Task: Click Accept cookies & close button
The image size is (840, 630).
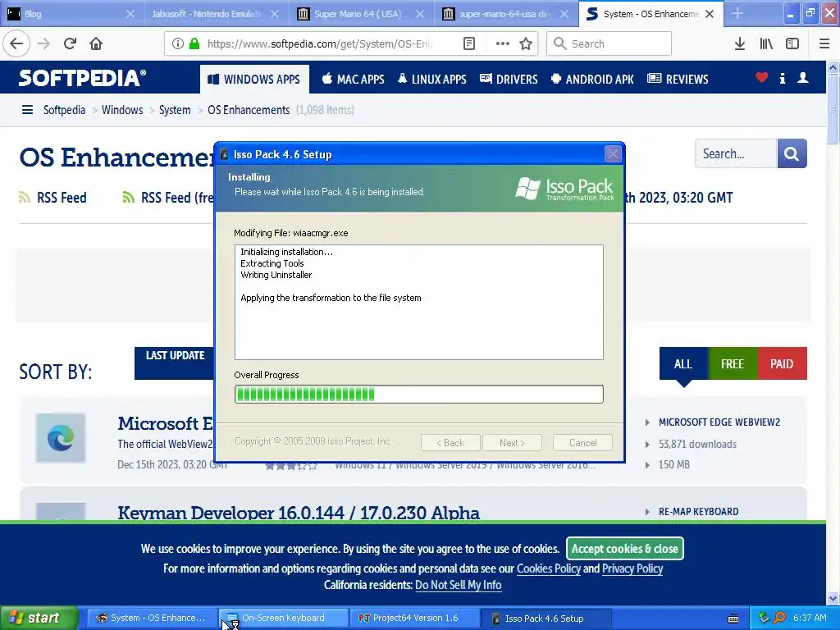Action: pos(624,549)
